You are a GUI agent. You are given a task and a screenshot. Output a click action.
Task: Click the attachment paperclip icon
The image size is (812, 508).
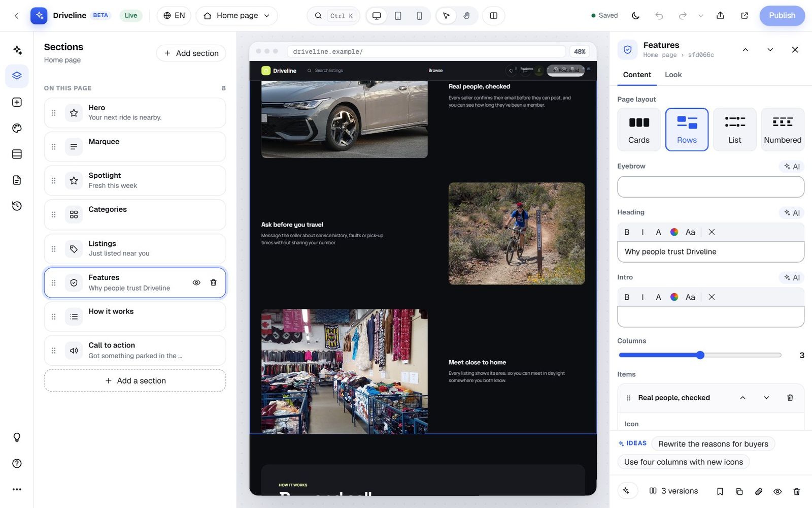click(758, 491)
